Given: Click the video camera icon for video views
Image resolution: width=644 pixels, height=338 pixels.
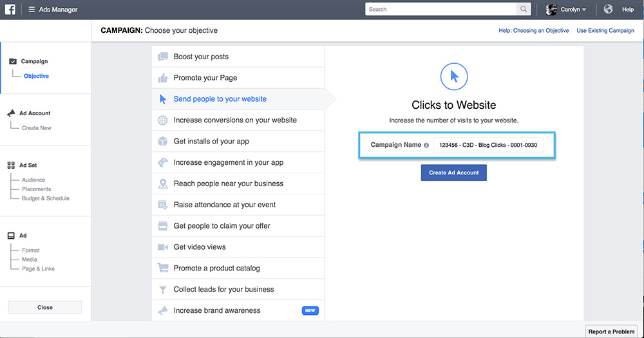Looking at the screenshot, I should click(x=163, y=247).
